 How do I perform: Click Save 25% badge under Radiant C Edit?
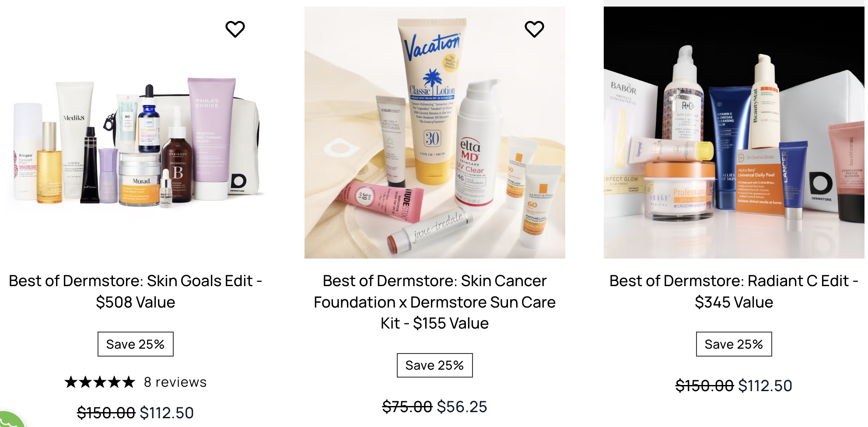click(734, 344)
